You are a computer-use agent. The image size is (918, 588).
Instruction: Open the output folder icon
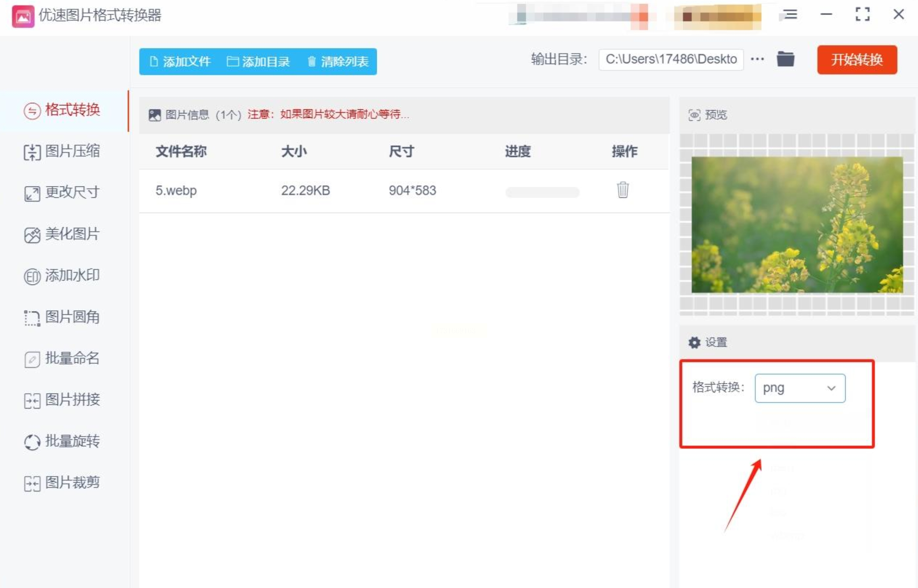click(786, 59)
